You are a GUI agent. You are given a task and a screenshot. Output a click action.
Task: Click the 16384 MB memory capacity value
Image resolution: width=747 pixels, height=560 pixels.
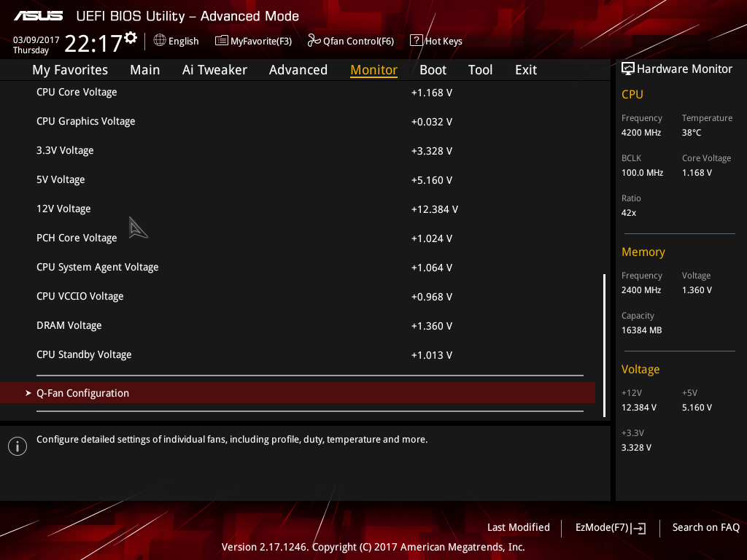click(x=642, y=330)
